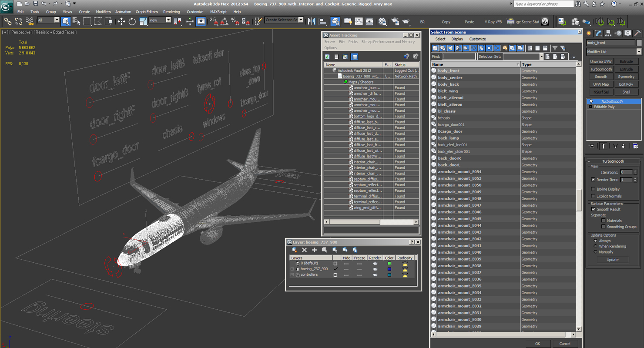Open the Modifiers menu

(103, 12)
